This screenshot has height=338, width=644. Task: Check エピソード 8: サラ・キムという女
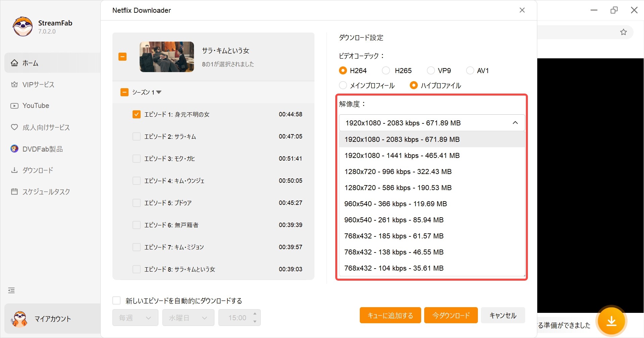(136, 269)
